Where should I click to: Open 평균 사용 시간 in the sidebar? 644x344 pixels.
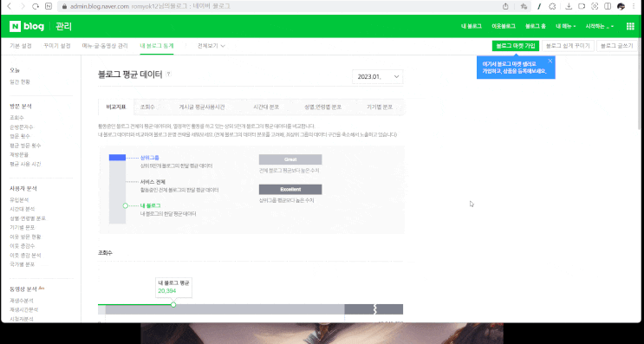click(x=25, y=164)
